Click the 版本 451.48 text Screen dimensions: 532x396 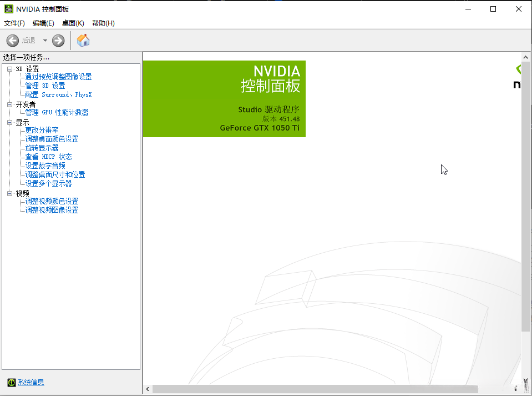click(281, 119)
